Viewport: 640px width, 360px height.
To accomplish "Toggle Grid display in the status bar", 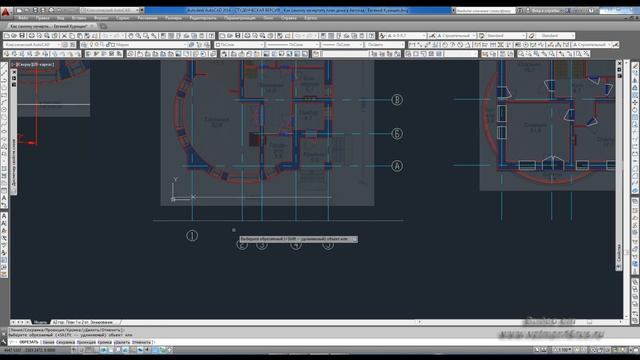I will pyautogui.click(x=89, y=350).
